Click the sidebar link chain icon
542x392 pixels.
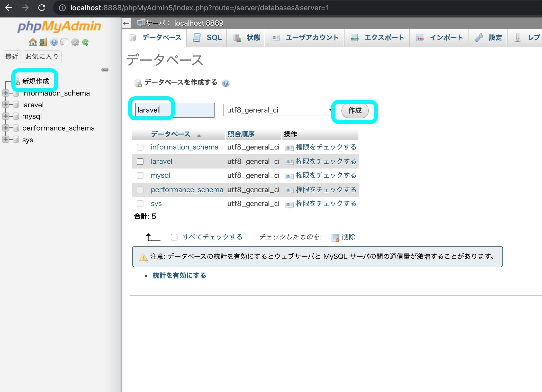click(105, 70)
